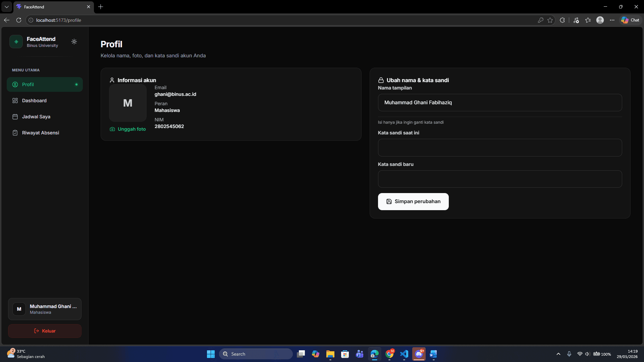
Task: Click the taskbar Search box
Action: [256, 354]
